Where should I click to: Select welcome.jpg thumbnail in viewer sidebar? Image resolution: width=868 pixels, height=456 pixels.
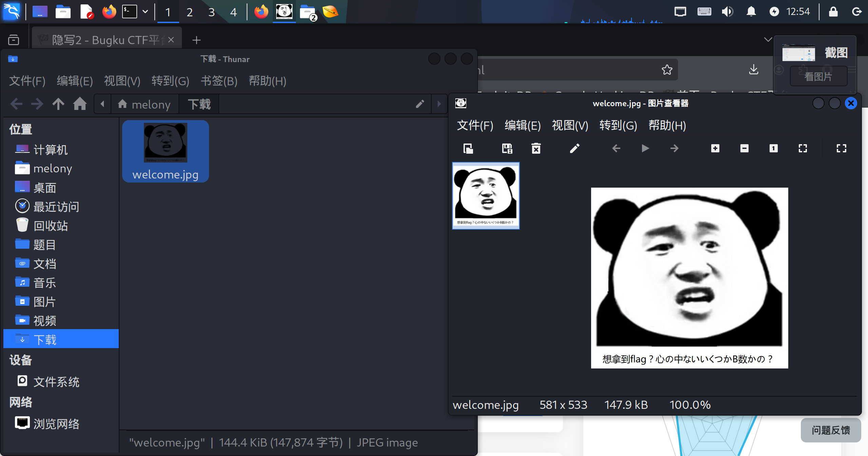point(486,196)
